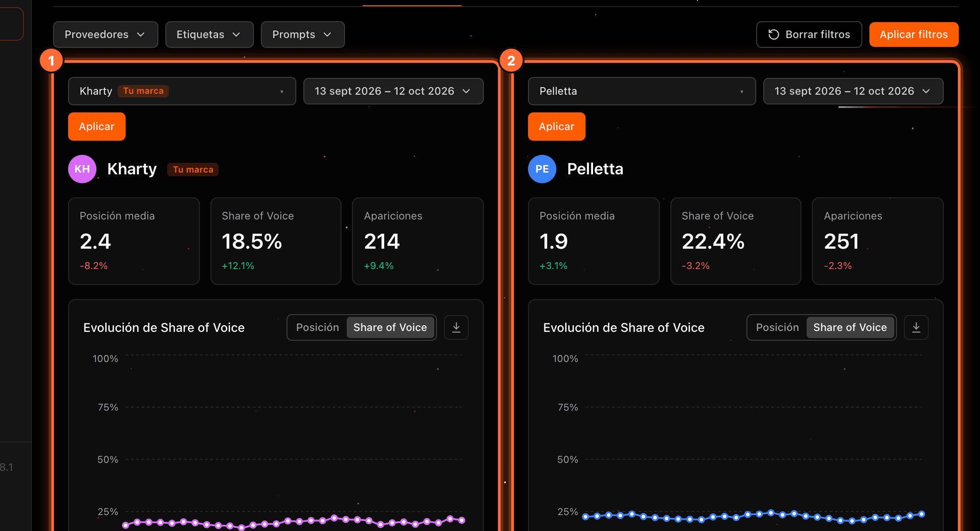The height and width of the screenshot is (531, 980).
Task: Switch Kharty chart to Posición
Action: coord(318,327)
